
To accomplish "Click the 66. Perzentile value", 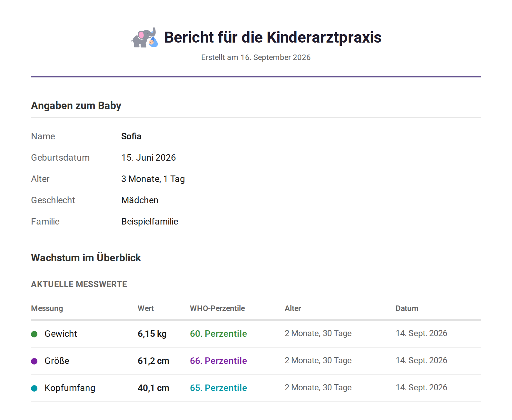I will [x=218, y=361].
